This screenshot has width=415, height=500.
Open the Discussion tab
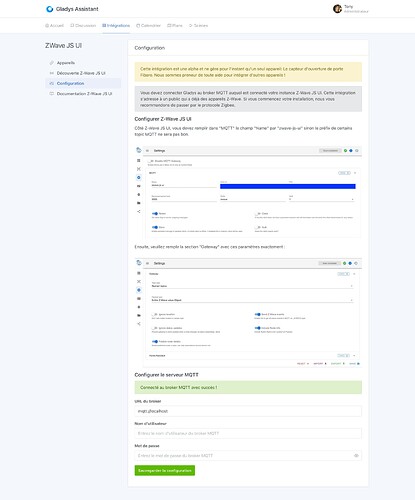coord(83,26)
